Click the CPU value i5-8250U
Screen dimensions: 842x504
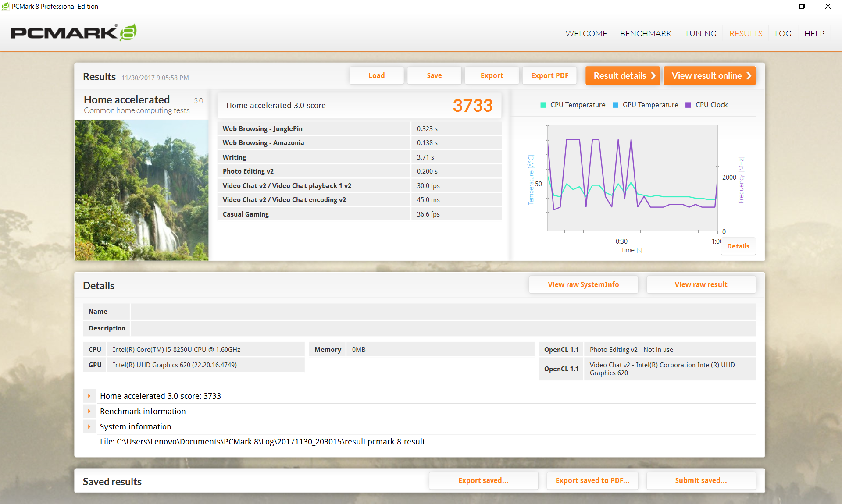[x=176, y=350]
